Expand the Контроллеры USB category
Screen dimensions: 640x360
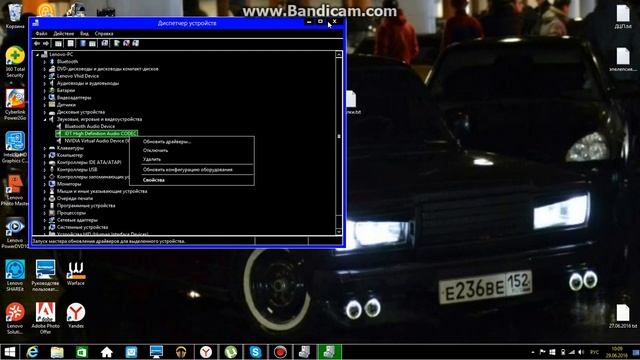pos(45,169)
